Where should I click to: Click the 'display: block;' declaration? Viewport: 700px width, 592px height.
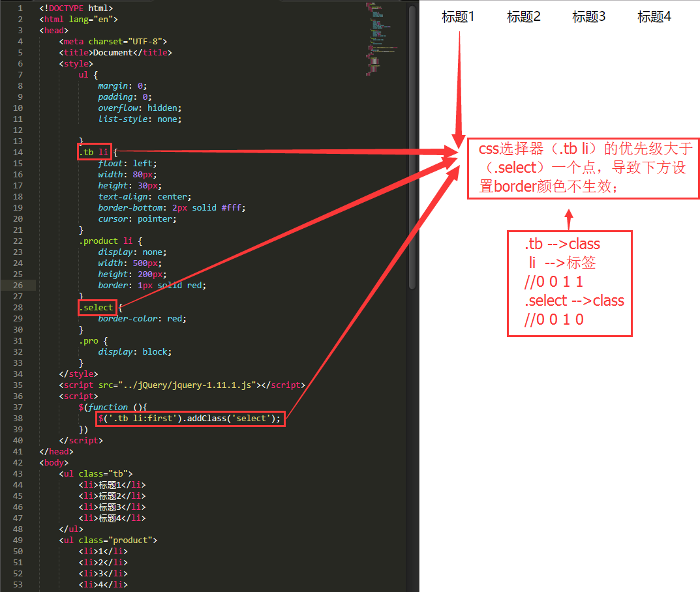click(135, 352)
